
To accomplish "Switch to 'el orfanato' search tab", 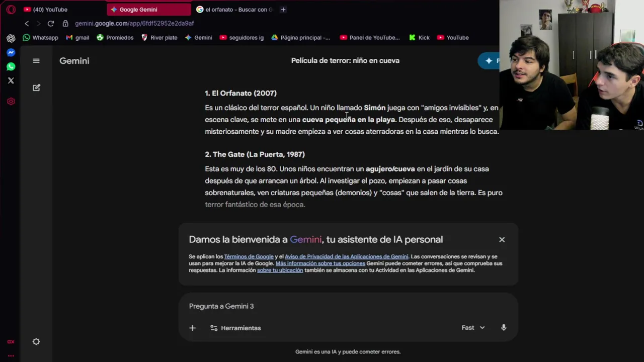I will point(234,10).
